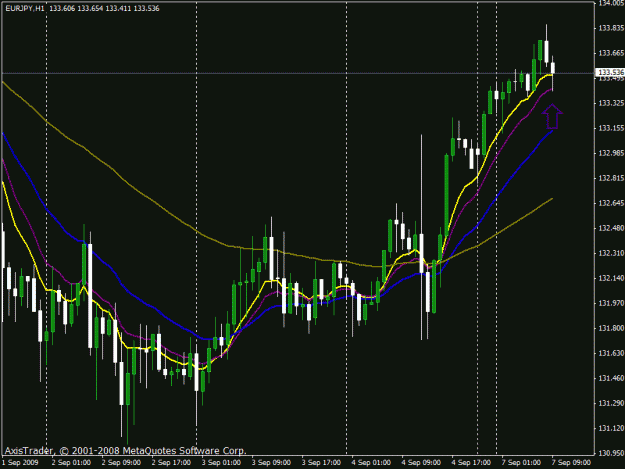The width and height of the screenshot is (625, 469).
Task: Click the 4 Sep 09:00 time label
Action: click(421, 463)
